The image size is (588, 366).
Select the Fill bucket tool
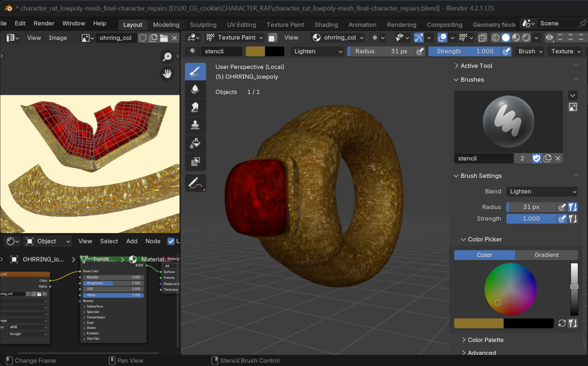point(195,143)
